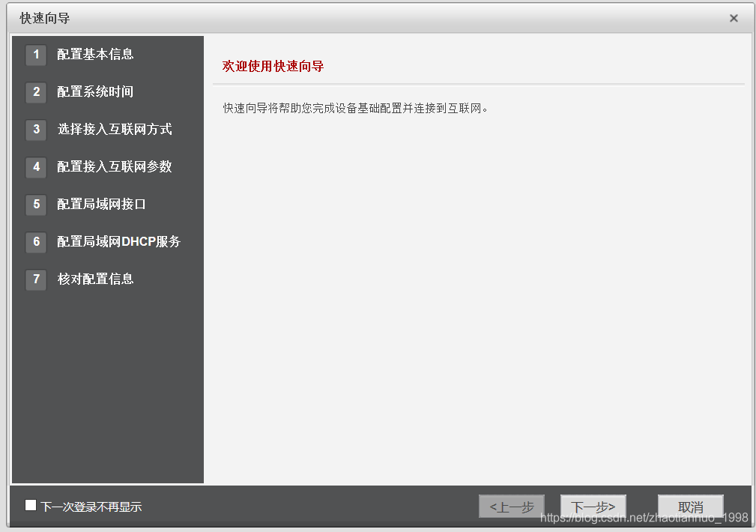This screenshot has height=532, width=756.
Task: Open the 配置接入互联网参数 step
Action: pos(115,167)
